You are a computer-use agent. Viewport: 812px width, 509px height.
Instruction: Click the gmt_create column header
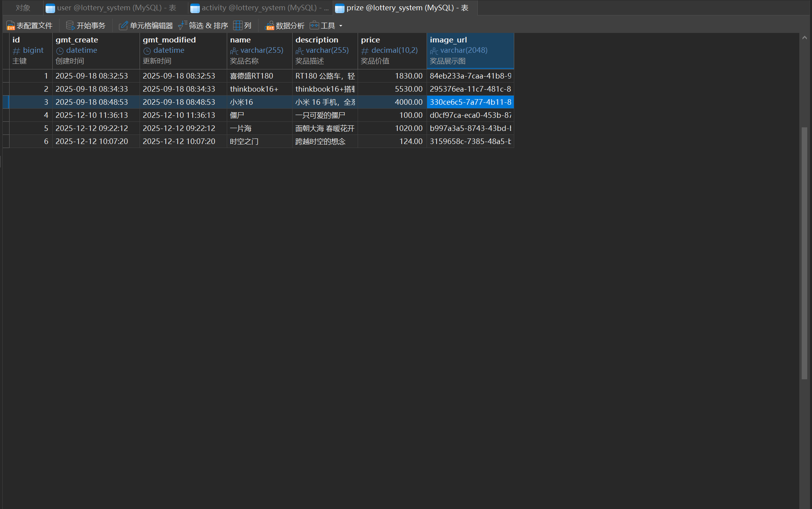96,50
